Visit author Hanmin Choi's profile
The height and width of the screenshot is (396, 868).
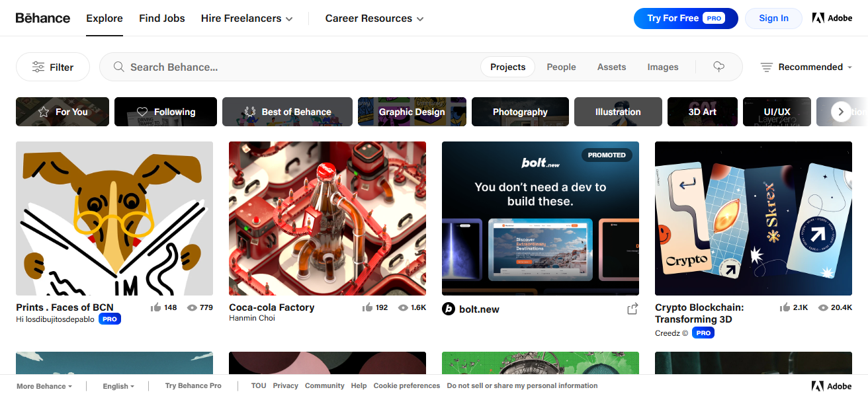[x=252, y=319]
